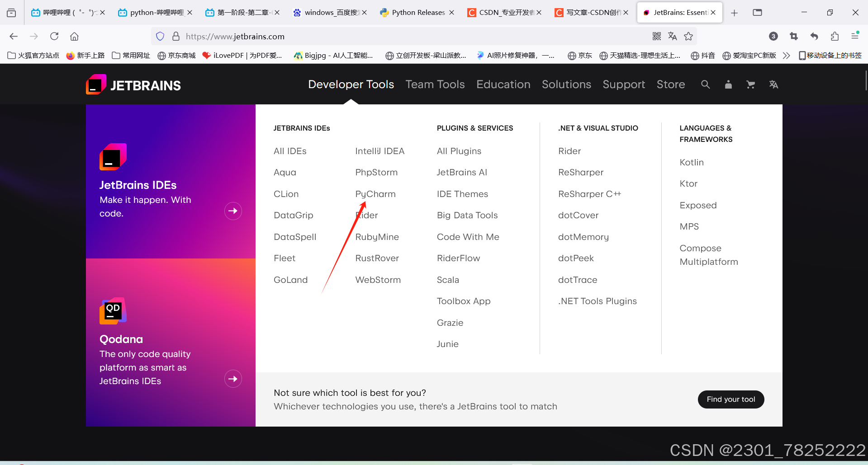Open the tab overview icon at top left
This screenshot has height=465, width=868.
pos(11,13)
